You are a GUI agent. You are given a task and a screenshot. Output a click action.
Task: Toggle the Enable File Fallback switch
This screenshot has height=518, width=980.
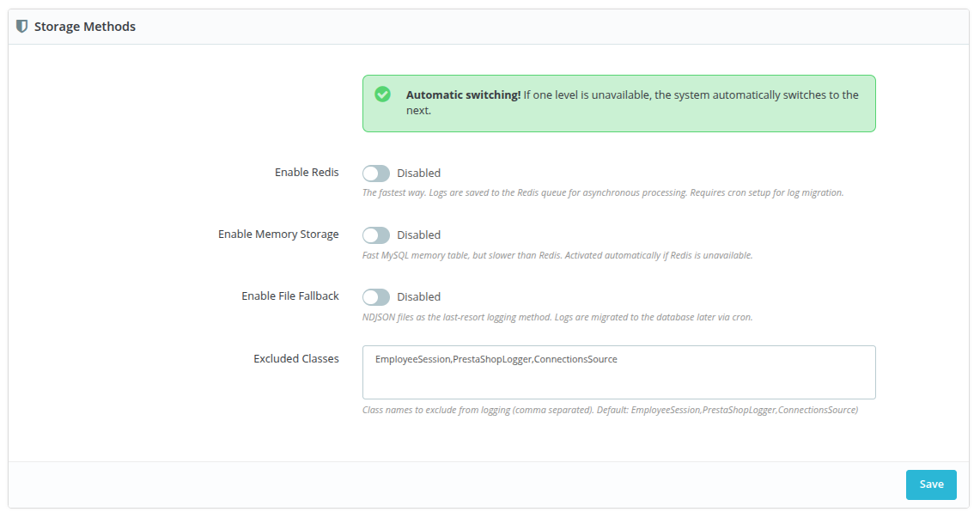(376, 297)
